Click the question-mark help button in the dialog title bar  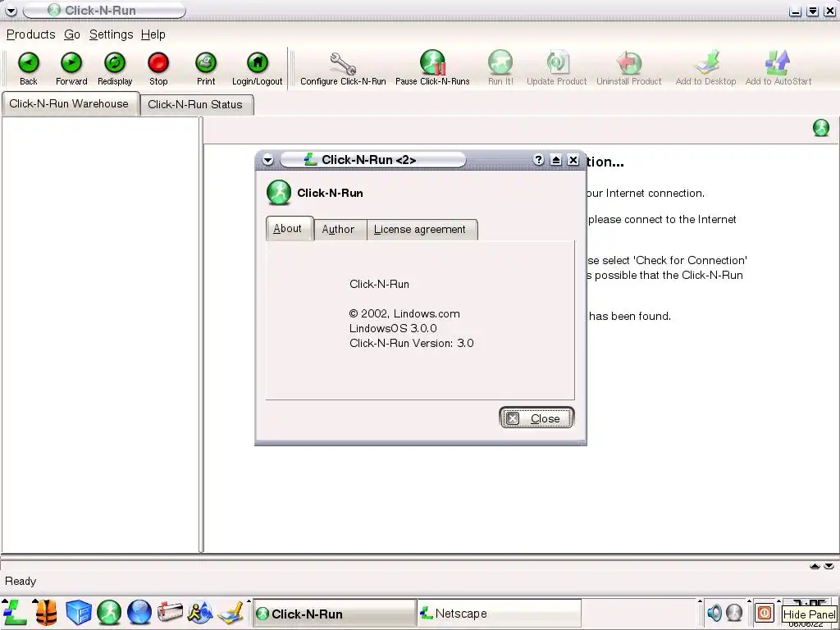(x=538, y=160)
